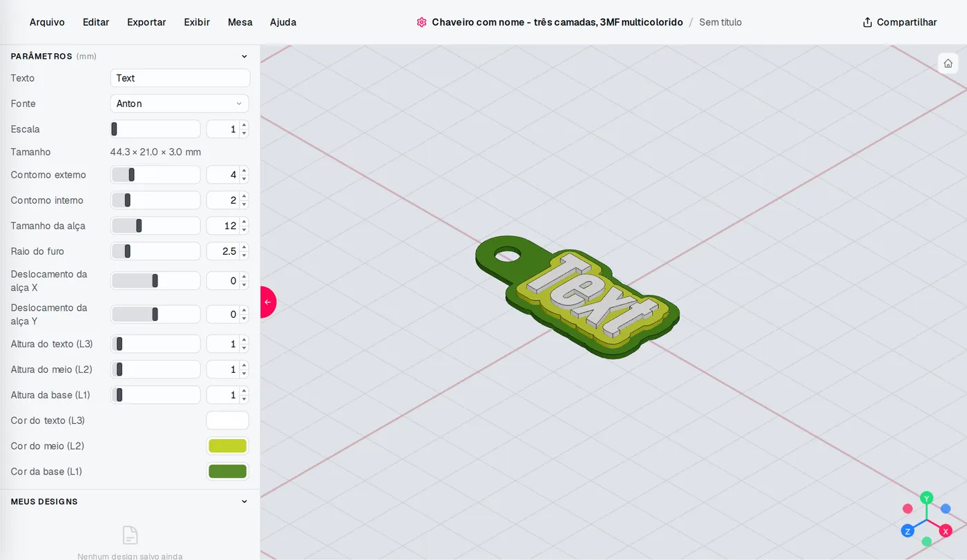Click the Deslocamento da alça X slider

point(155,280)
